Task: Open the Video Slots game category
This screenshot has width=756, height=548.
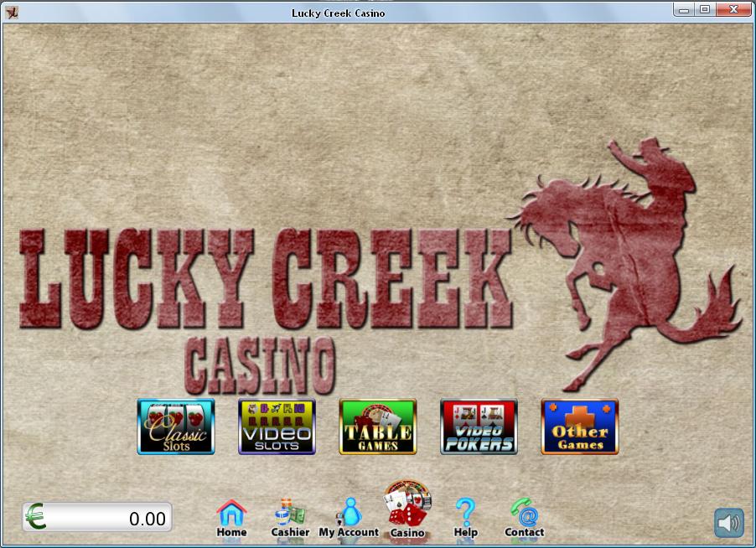Action: 277,426
